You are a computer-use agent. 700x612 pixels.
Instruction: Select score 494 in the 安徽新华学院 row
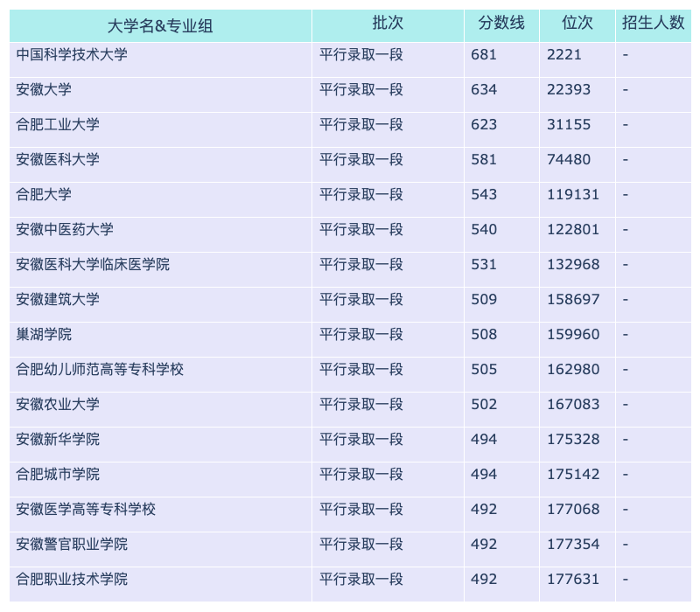[484, 439]
